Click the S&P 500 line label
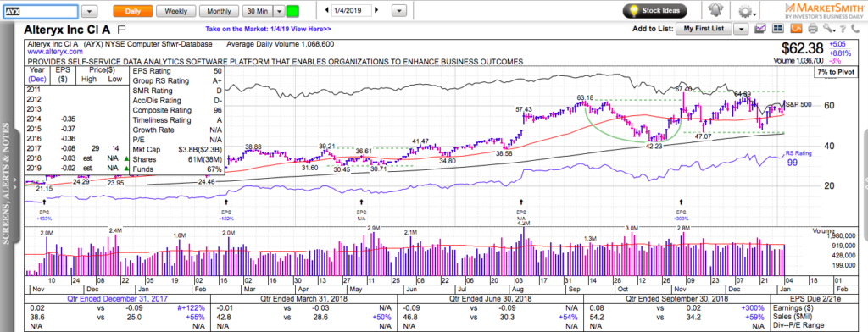The image size is (868, 332). tap(799, 104)
